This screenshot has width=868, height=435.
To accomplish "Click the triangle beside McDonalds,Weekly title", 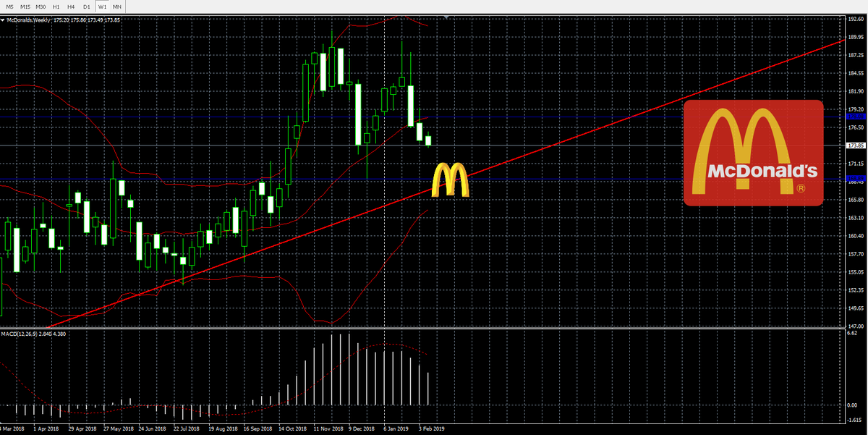I will [x=3, y=20].
